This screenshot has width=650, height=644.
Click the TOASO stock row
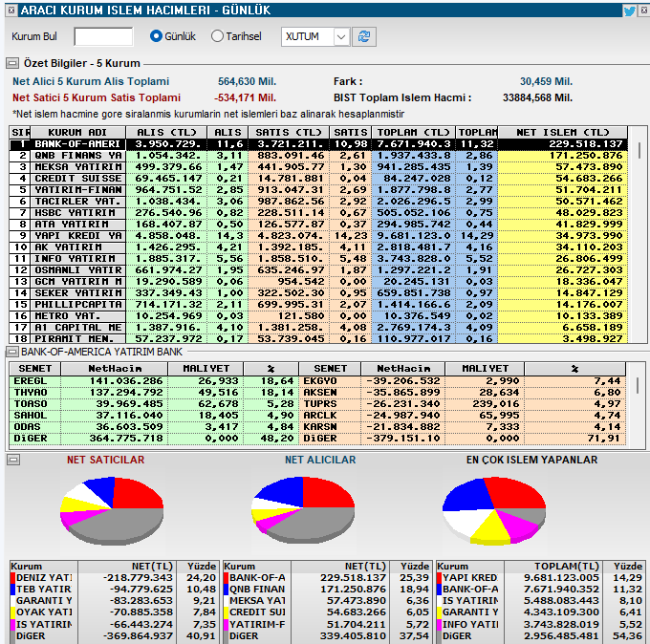click(x=154, y=403)
